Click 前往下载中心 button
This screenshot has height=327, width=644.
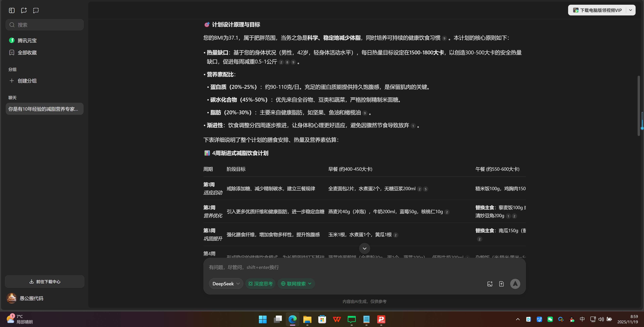pyautogui.click(x=44, y=282)
